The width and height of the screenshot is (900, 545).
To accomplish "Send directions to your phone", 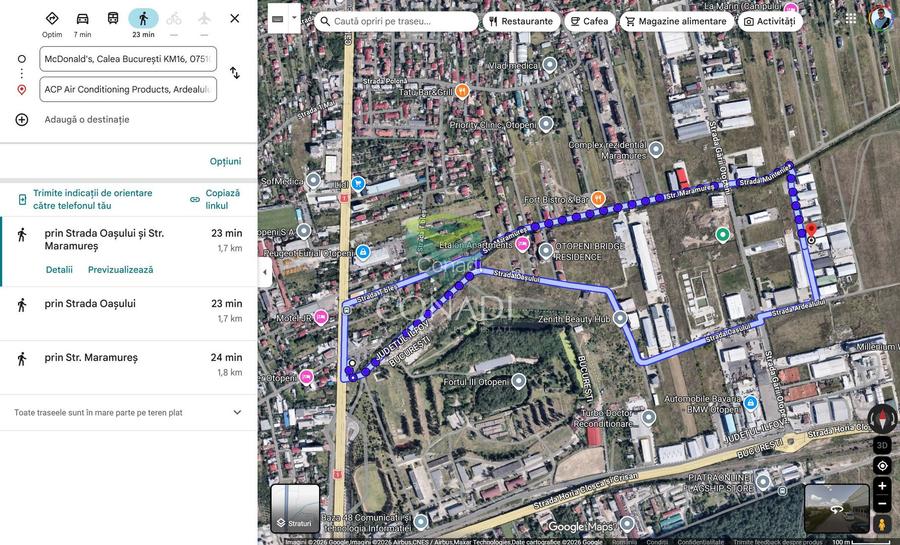I will [92, 199].
